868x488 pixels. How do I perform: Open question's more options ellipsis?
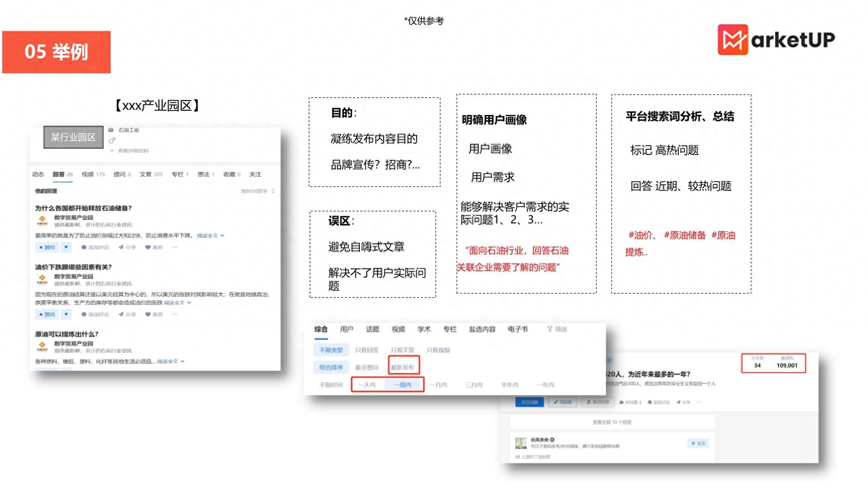click(x=699, y=402)
